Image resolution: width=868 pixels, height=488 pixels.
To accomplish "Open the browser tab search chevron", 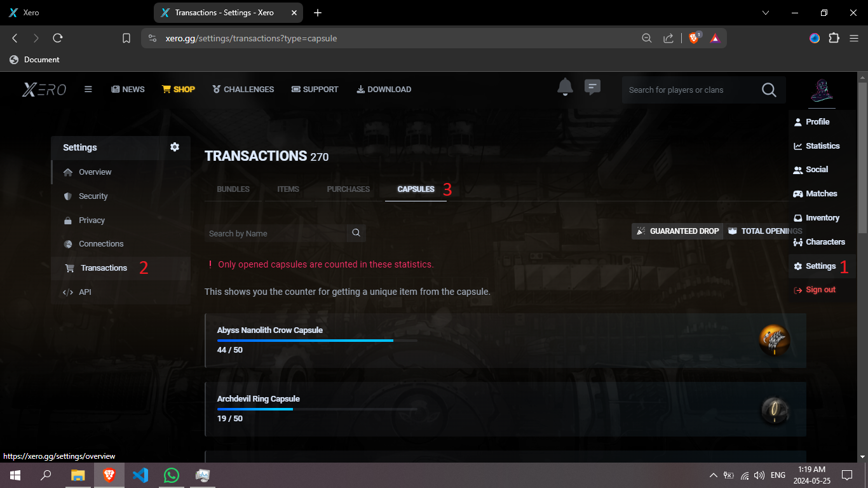I will 766,13.
